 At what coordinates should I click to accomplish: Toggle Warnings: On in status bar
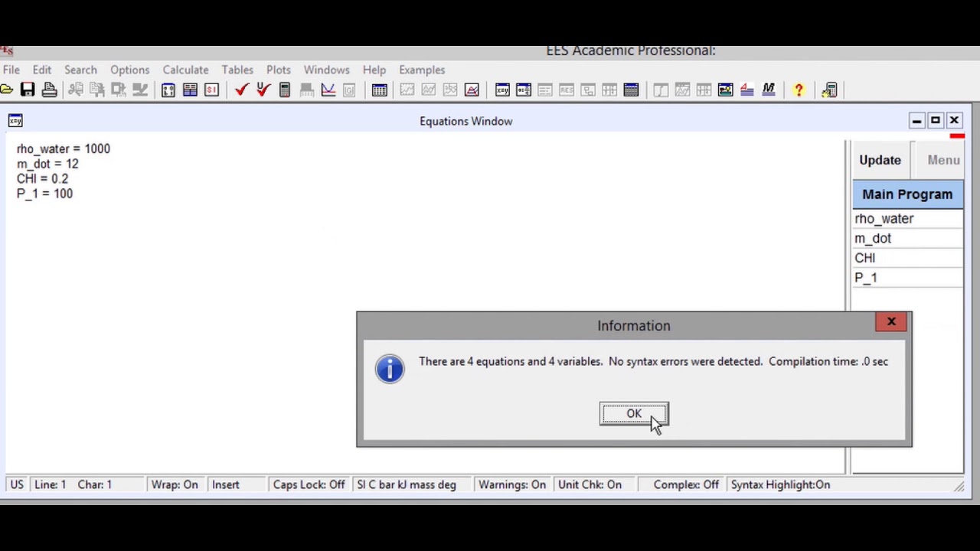pyautogui.click(x=512, y=484)
